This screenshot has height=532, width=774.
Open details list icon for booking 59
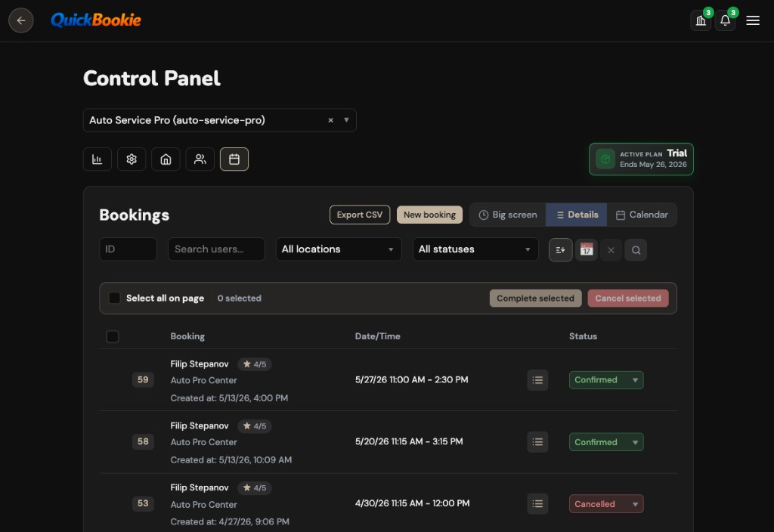coord(537,380)
